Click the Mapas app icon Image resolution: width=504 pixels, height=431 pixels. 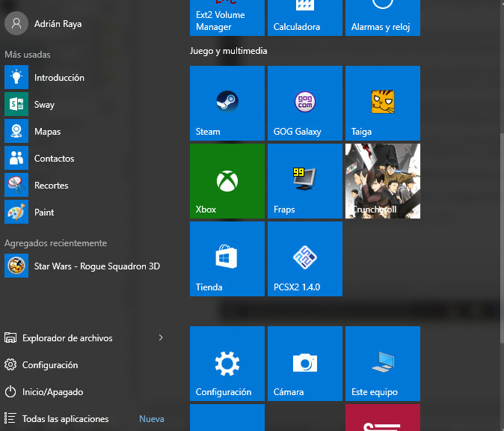[x=16, y=131]
